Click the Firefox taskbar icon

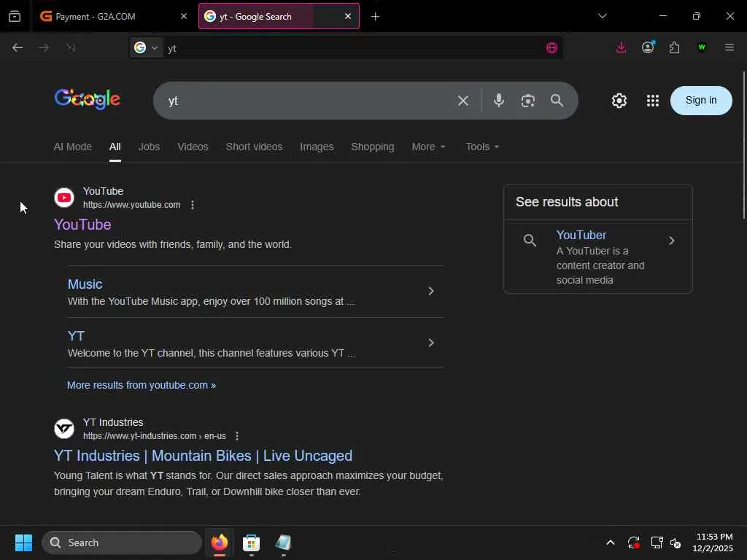(220, 542)
